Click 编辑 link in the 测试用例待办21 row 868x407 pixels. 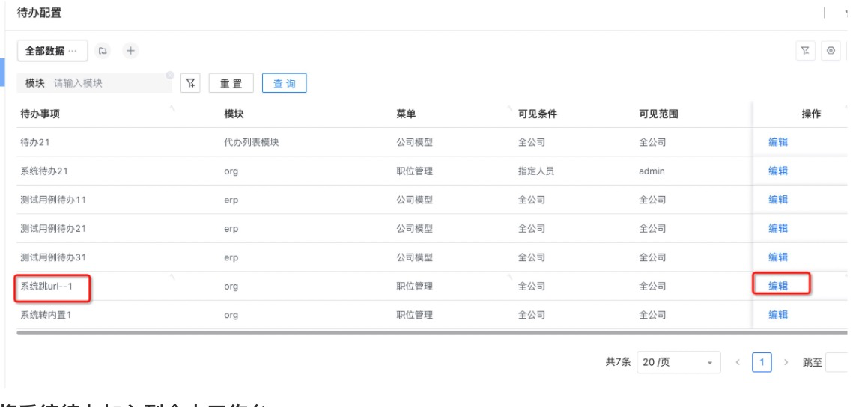pos(778,228)
